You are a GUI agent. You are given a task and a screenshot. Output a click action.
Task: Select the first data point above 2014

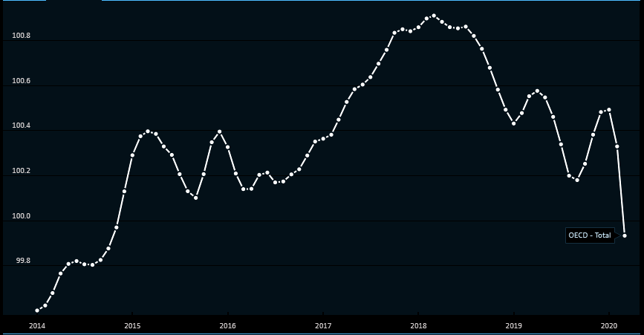point(37,310)
